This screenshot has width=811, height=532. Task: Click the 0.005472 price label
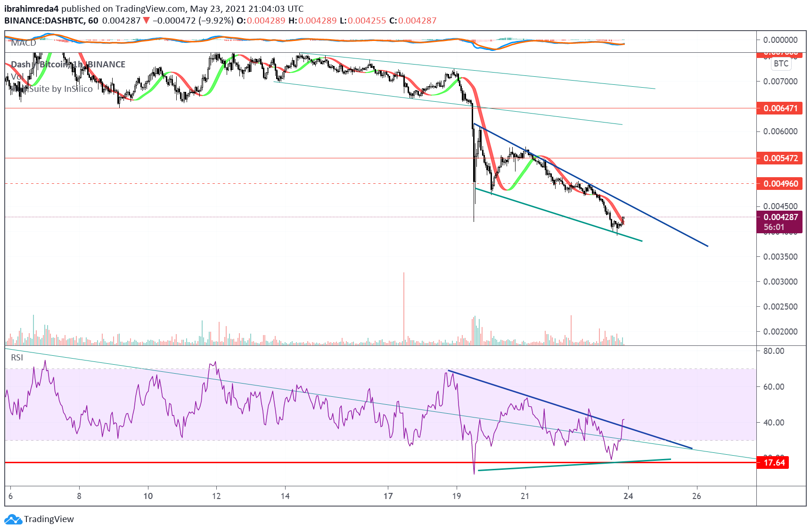[780, 158]
